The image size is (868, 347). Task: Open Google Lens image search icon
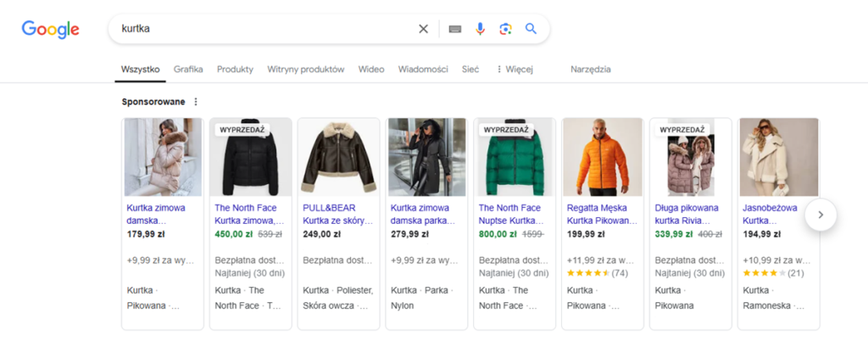505,29
